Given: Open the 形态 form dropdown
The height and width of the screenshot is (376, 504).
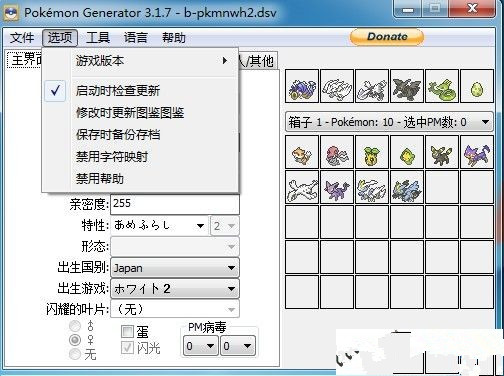Looking at the screenshot, I should point(175,247).
